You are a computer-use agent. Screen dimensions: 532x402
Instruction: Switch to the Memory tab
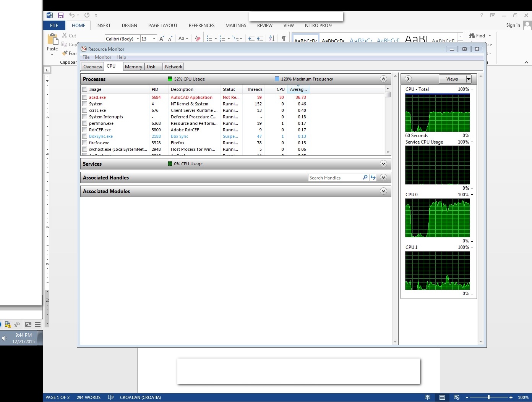pos(133,67)
